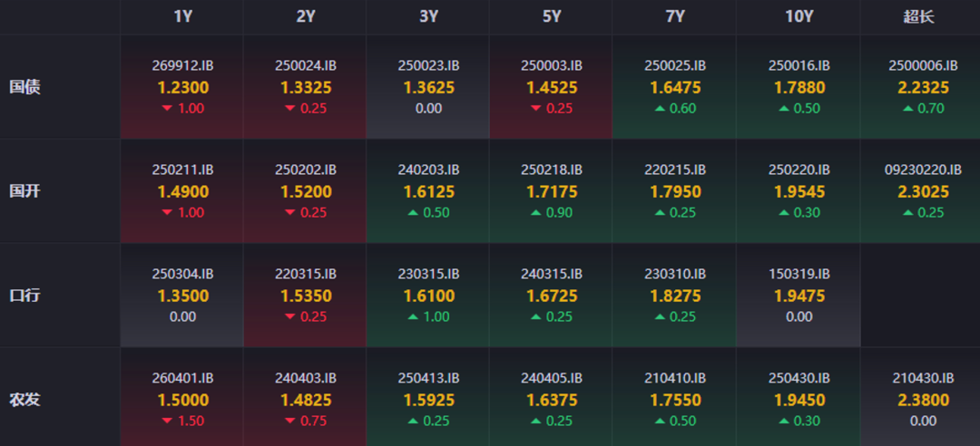Click the green up arrow under 250025.IB
This screenshot has width=980, height=446.
tap(660, 109)
